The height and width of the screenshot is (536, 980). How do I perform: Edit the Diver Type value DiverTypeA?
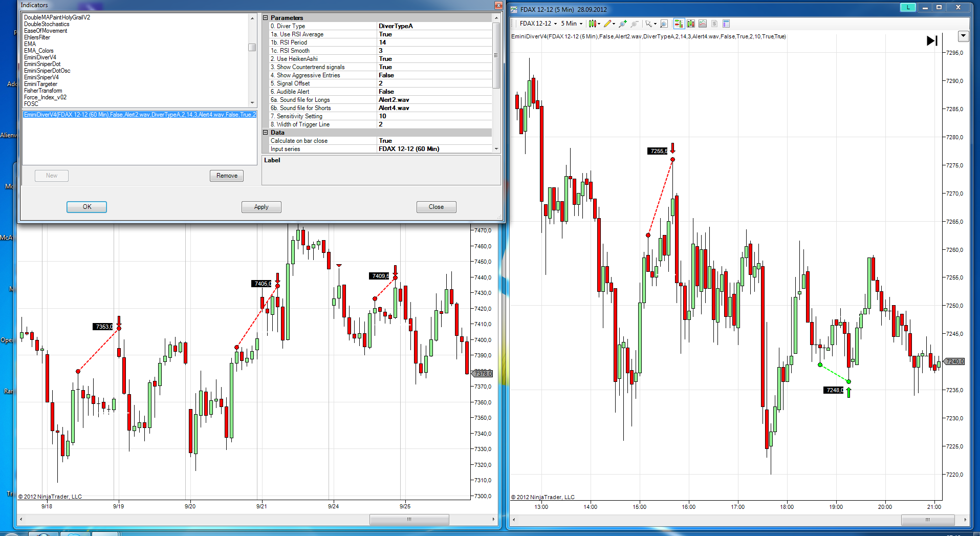tap(434, 26)
